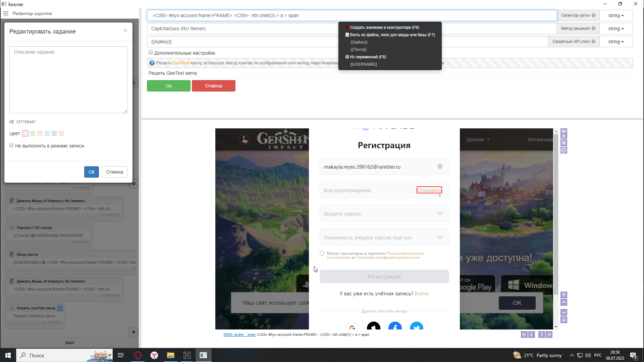Click clear email icon in registration field
Screen dimensions: 644x362
coord(440,167)
